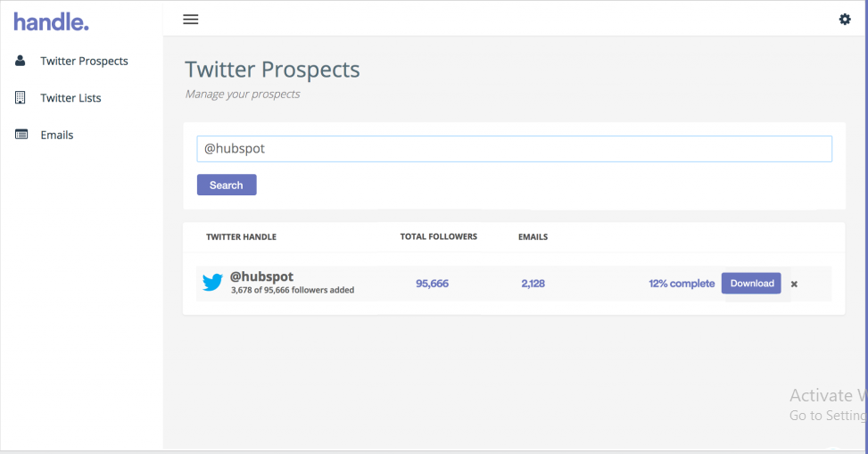The width and height of the screenshot is (868, 454).
Task: Click emails count 2,128
Action: (x=533, y=284)
